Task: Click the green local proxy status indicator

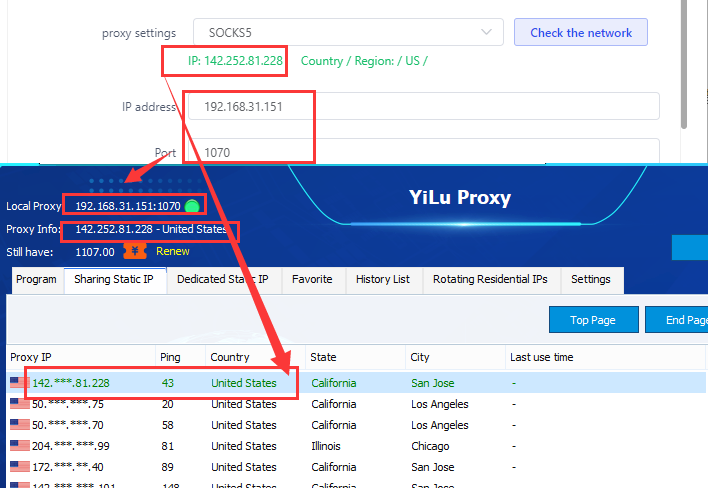Action: 192,206
